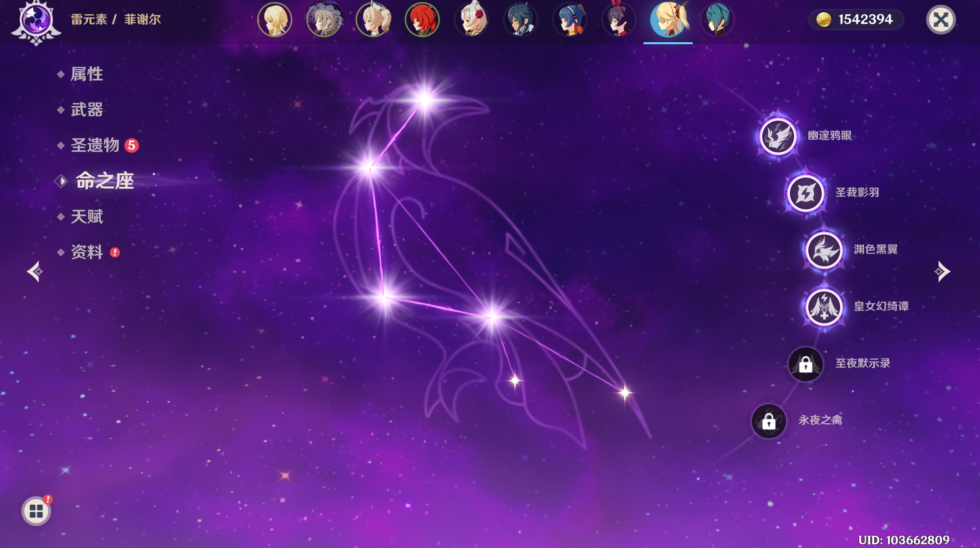The height and width of the screenshot is (548, 980).
Task: Open the 皇女幻绮谭 constellation node
Action: tap(824, 307)
